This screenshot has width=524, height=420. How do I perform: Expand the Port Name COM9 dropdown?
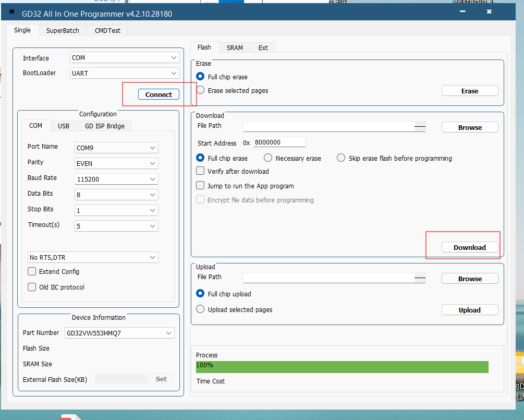[x=116, y=148]
